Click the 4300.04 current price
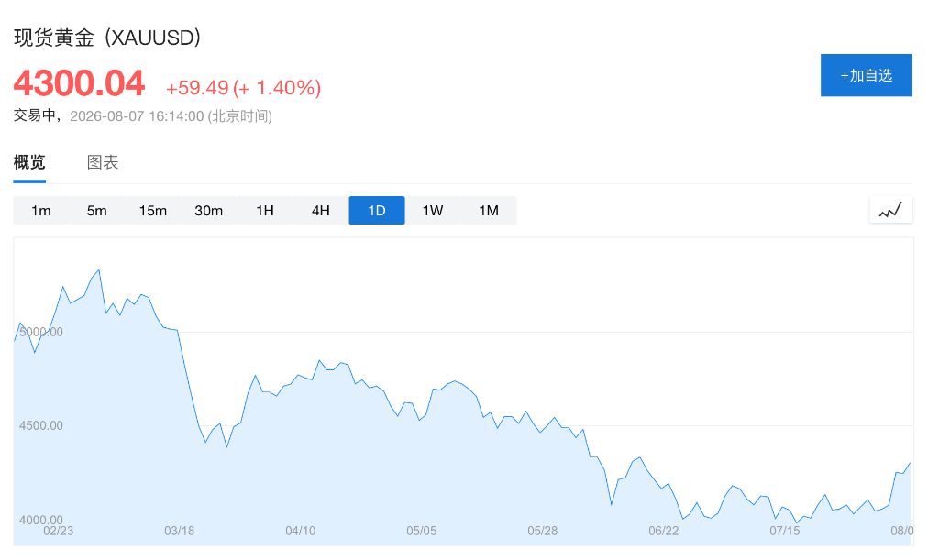Viewport: 939px width, 560px height. coord(79,83)
